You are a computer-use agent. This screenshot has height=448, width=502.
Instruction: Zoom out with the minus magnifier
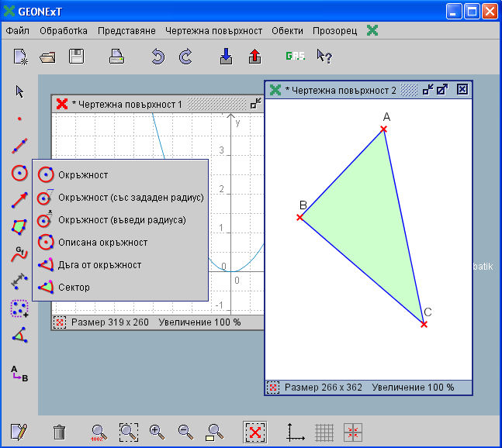185,432
